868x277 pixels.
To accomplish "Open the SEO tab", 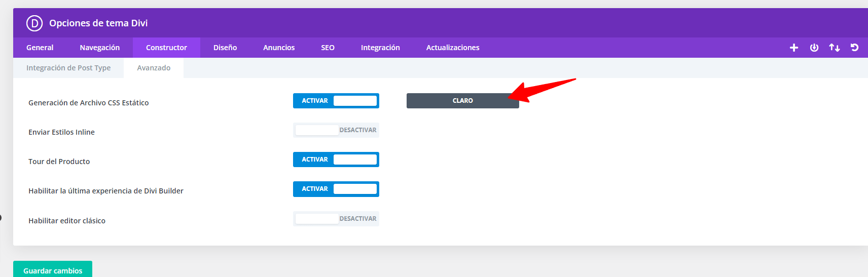I will [328, 48].
